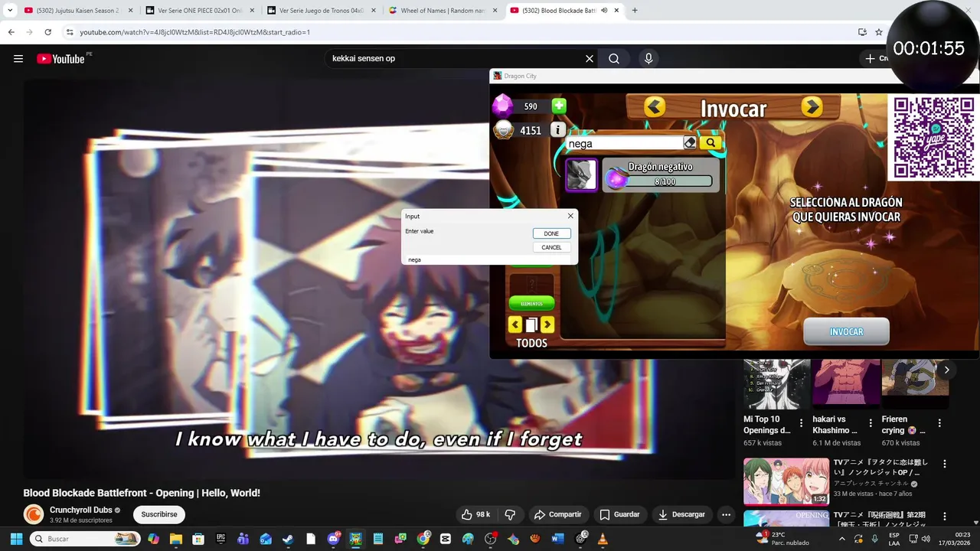Erase the dragon search text with eraser icon
The image size is (980, 551).
tap(690, 143)
